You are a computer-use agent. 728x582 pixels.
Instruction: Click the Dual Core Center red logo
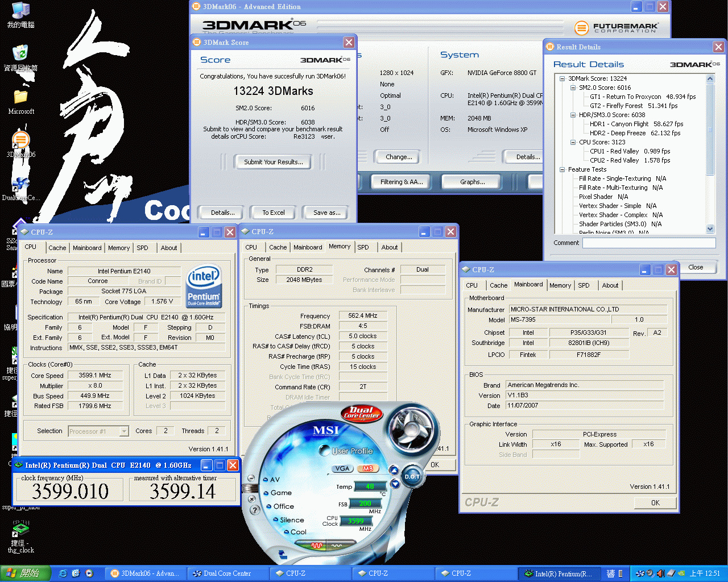click(361, 413)
